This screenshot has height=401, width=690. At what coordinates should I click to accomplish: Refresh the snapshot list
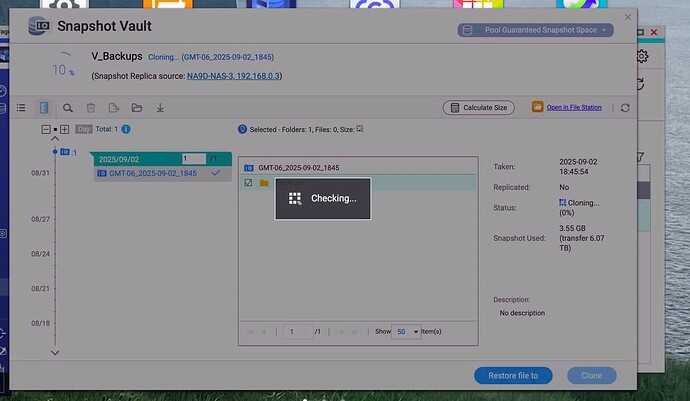point(626,107)
